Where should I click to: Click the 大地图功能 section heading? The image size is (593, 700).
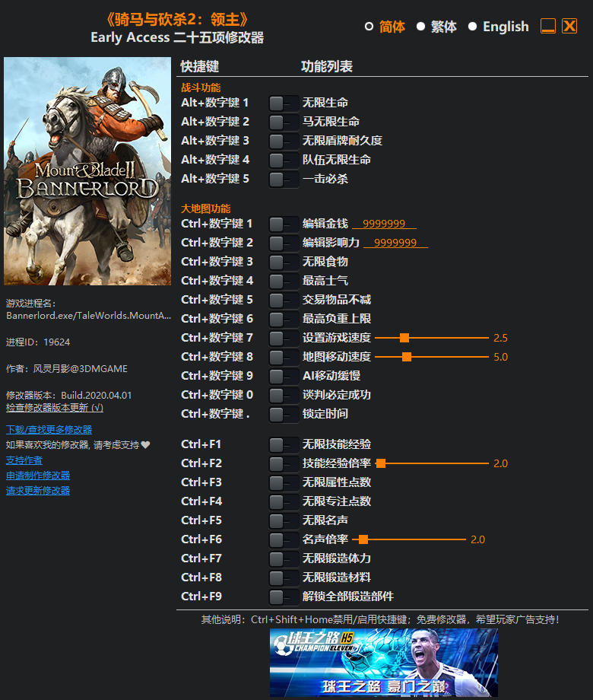point(206,208)
